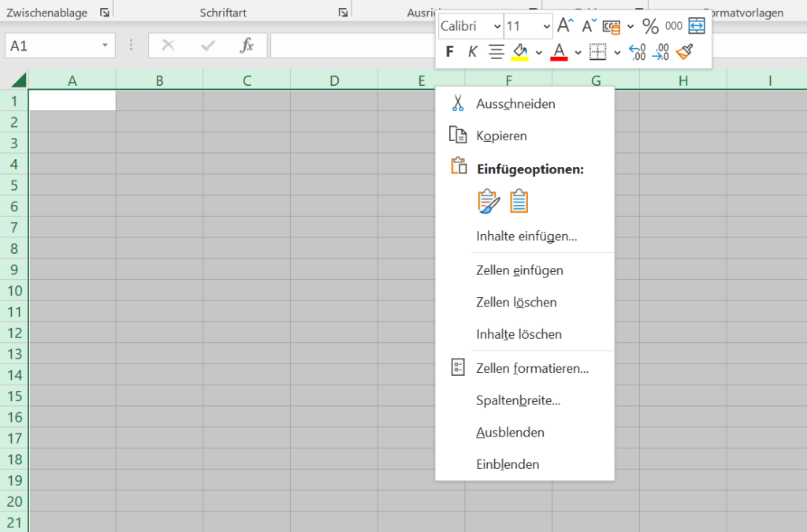Click the column C header

[x=247, y=80]
